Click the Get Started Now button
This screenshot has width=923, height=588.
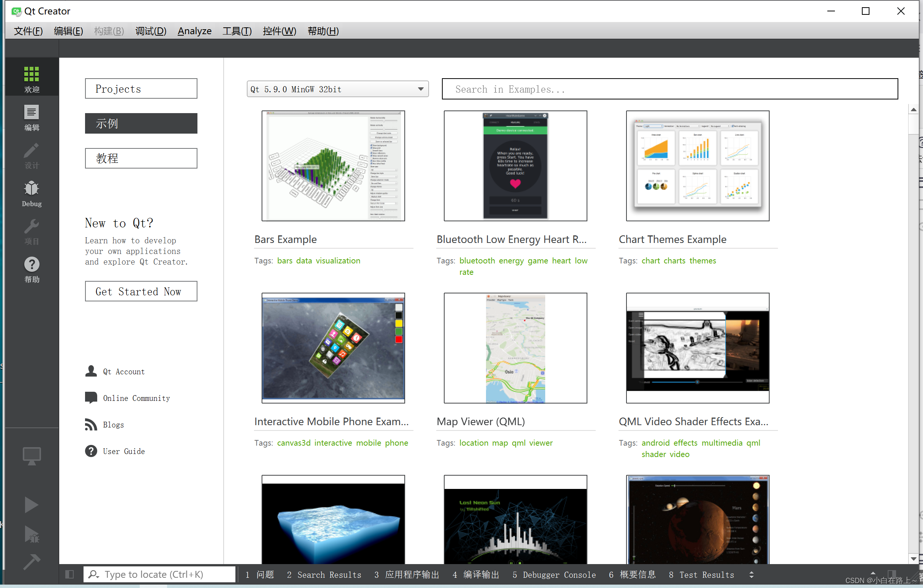pyautogui.click(x=140, y=292)
